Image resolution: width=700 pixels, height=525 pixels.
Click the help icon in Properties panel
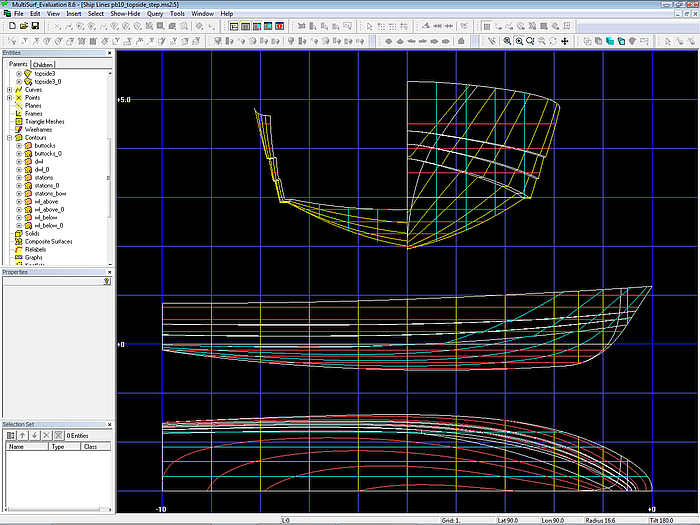106,282
